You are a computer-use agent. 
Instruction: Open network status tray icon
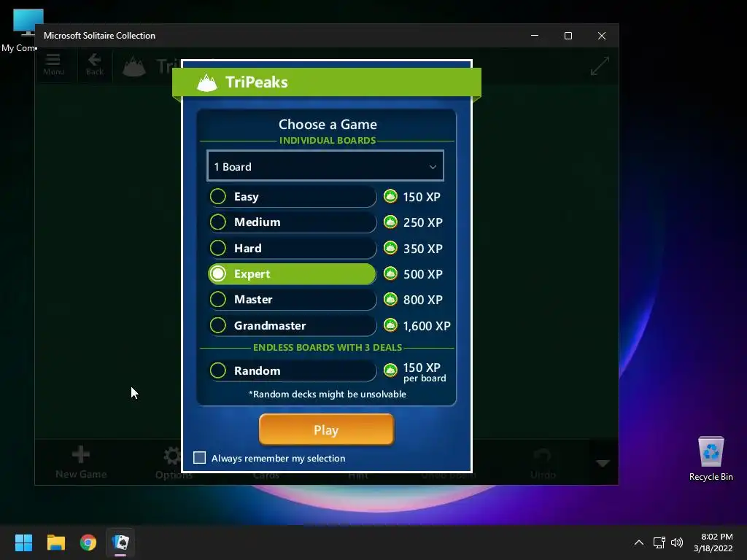click(659, 542)
